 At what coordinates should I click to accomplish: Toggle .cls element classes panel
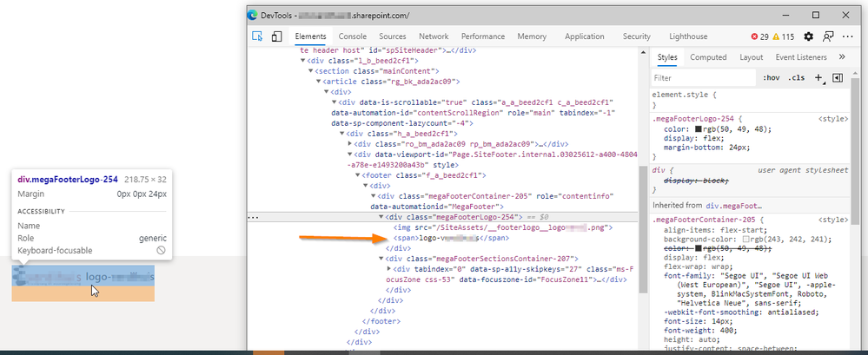tap(796, 78)
